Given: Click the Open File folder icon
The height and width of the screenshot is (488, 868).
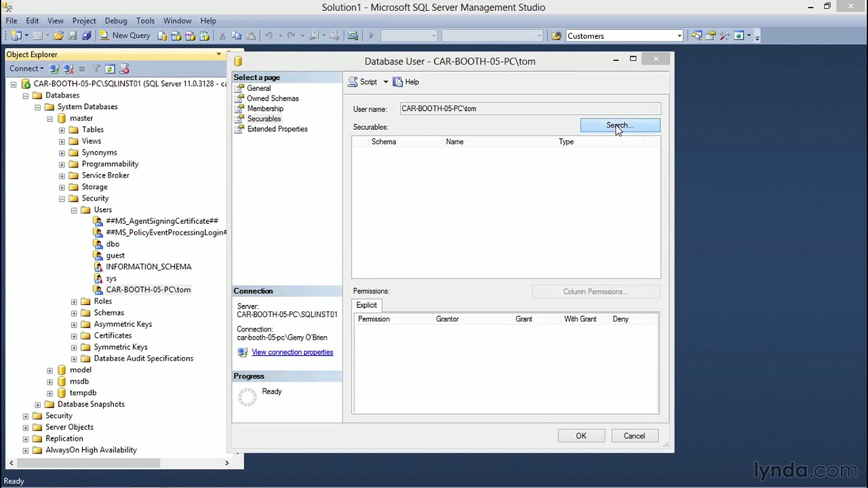Looking at the screenshot, I should point(59,36).
